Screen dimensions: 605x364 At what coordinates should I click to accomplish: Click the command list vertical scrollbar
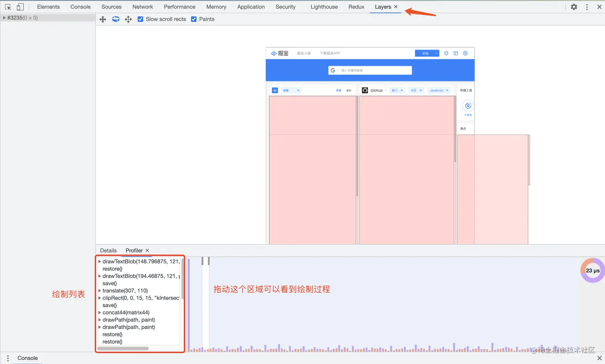[x=182, y=279]
